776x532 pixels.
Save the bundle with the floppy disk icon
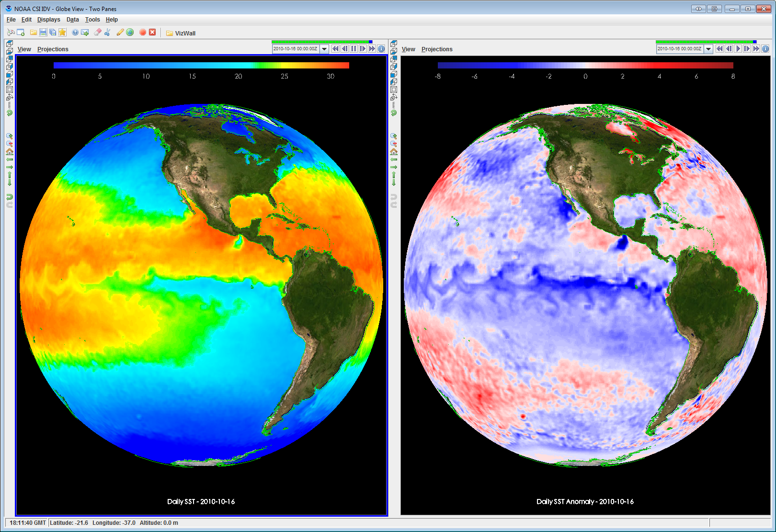tap(43, 32)
